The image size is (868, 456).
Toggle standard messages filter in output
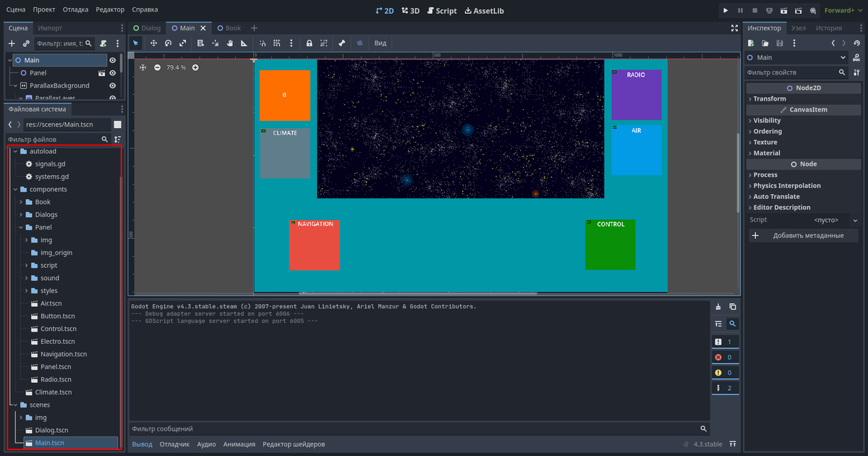725,342
